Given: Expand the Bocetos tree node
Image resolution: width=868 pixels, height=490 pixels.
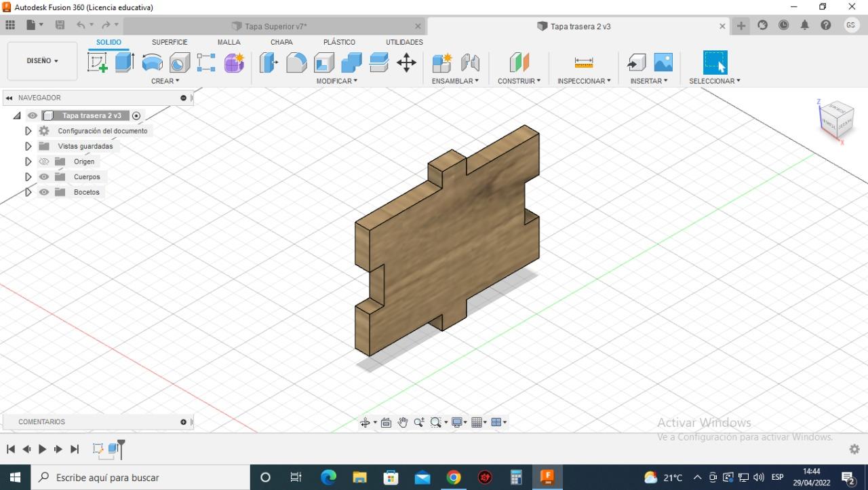Looking at the screenshot, I should tap(28, 192).
